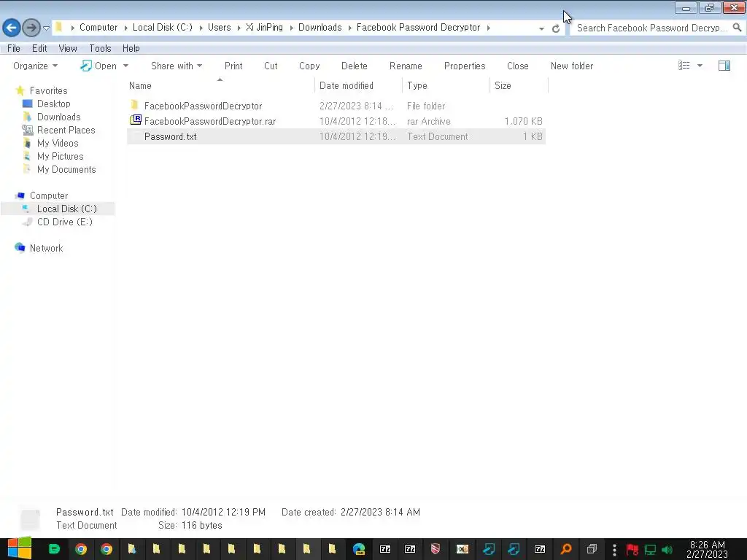
Task: Open the orange magnifier app on taskbar
Action: 566,549
